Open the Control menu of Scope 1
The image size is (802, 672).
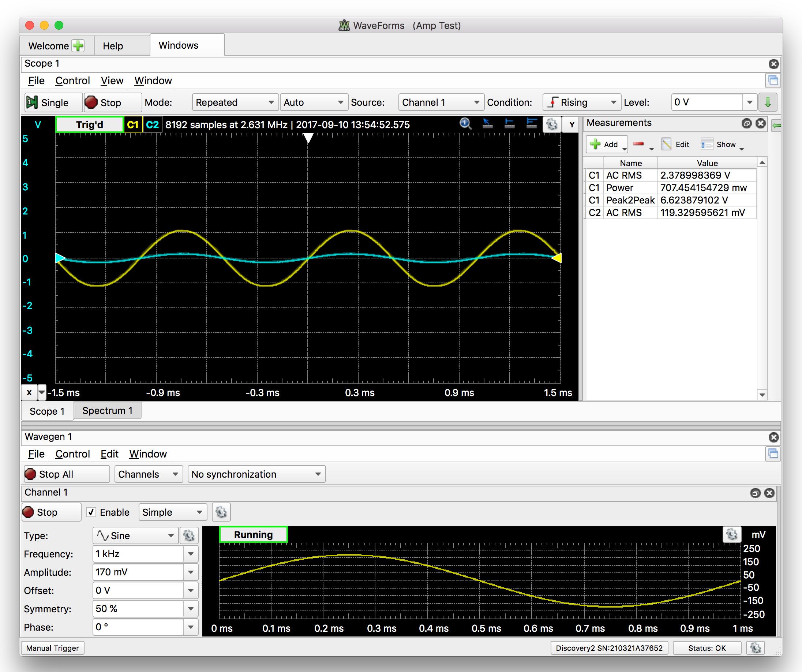pos(72,81)
